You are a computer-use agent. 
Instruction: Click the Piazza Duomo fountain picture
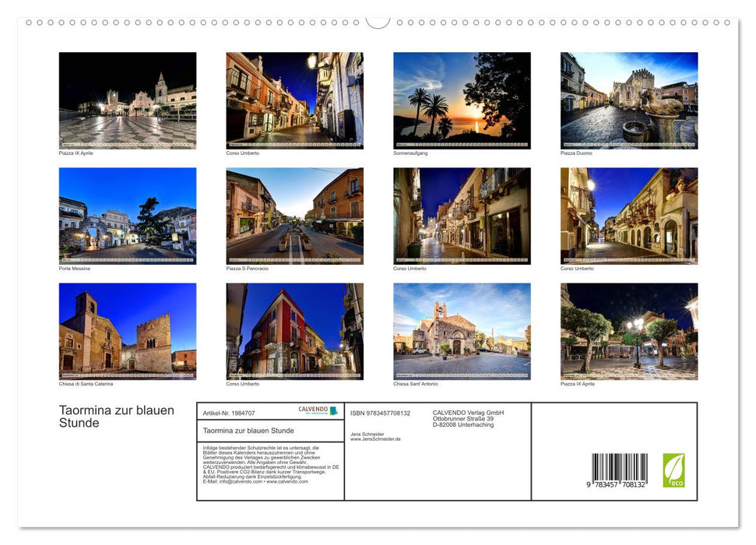pyautogui.click(x=628, y=100)
